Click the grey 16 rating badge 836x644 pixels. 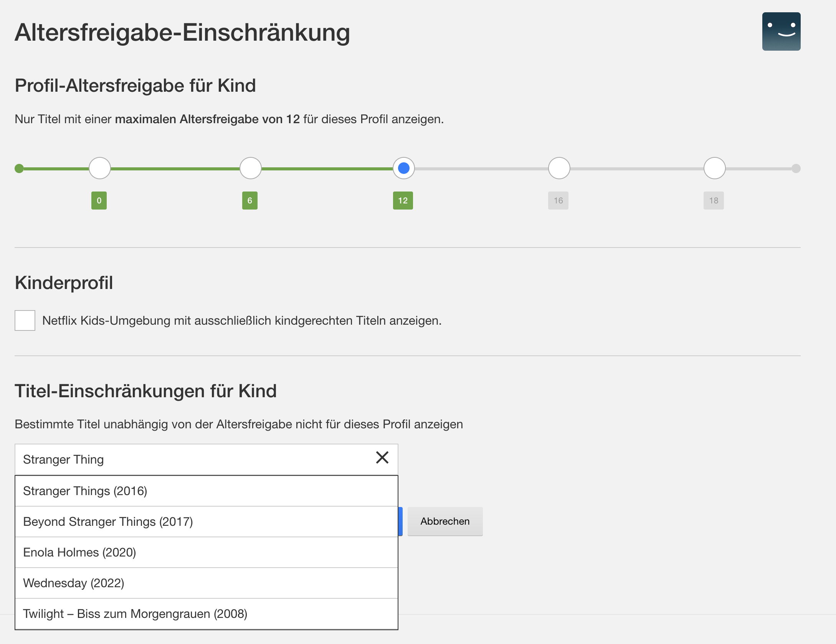(x=558, y=200)
